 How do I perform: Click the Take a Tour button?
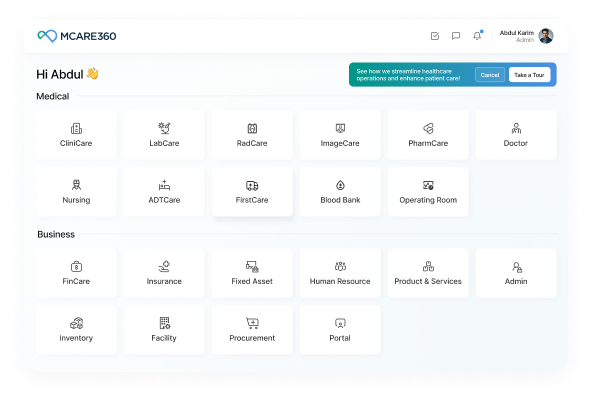(529, 75)
